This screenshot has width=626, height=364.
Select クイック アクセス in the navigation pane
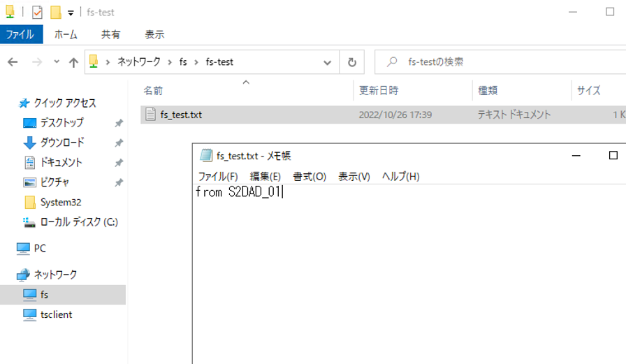click(65, 103)
